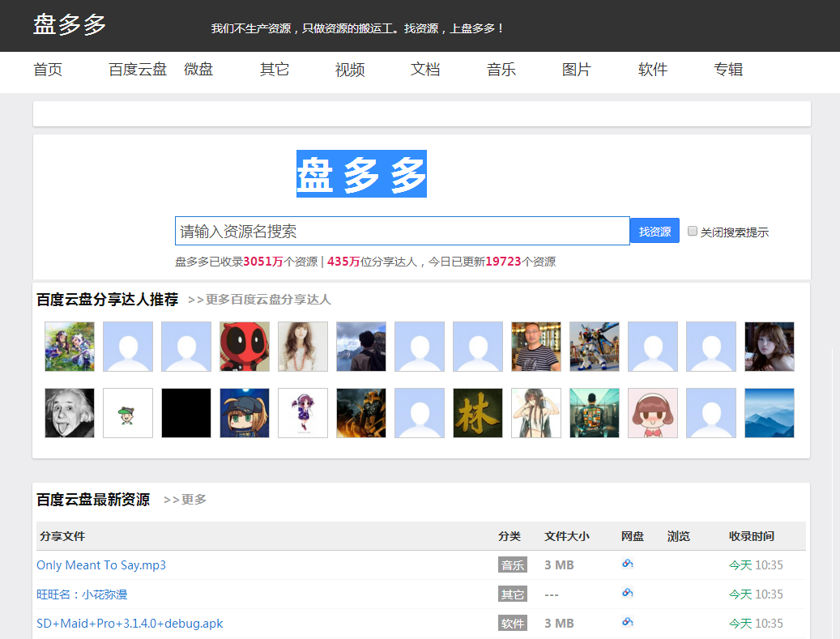Click the 盘多多 logo in the top header
This screenshot has height=639, width=840.
pyautogui.click(x=69, y=25)
